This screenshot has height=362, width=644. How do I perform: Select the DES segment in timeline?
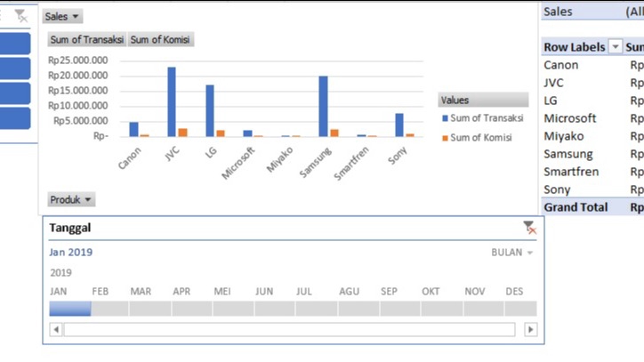520,309
